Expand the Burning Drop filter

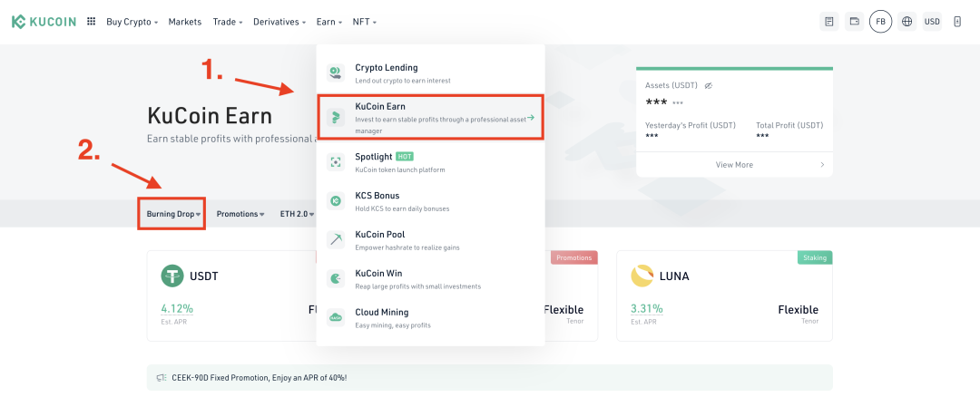coord(173,214)
